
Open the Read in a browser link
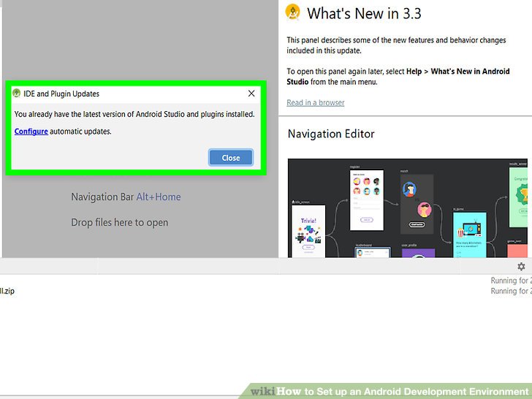tap(315, 102)
